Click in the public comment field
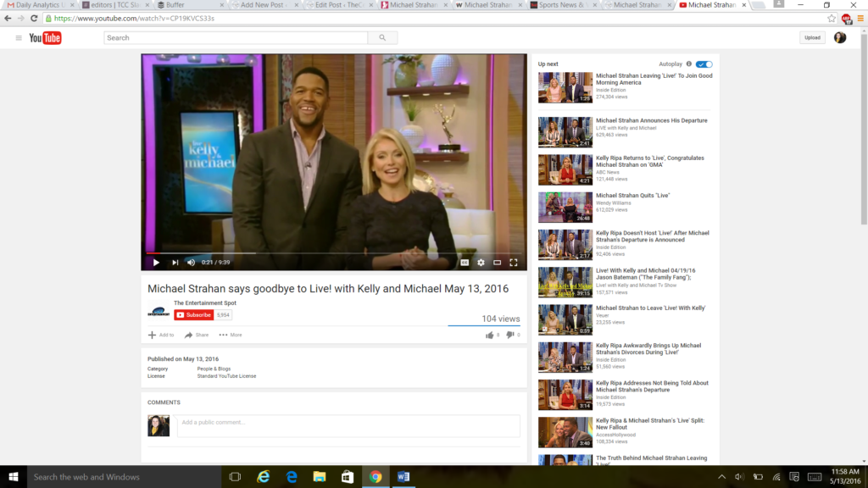868x488 pixels. click(348, 423)
